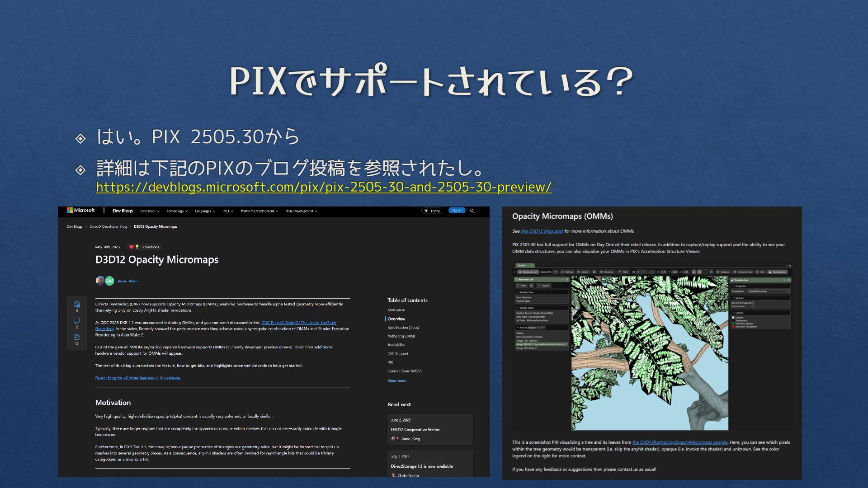Expand the Platform Development dropdown

pyautogui.click(x=259, y=211)
